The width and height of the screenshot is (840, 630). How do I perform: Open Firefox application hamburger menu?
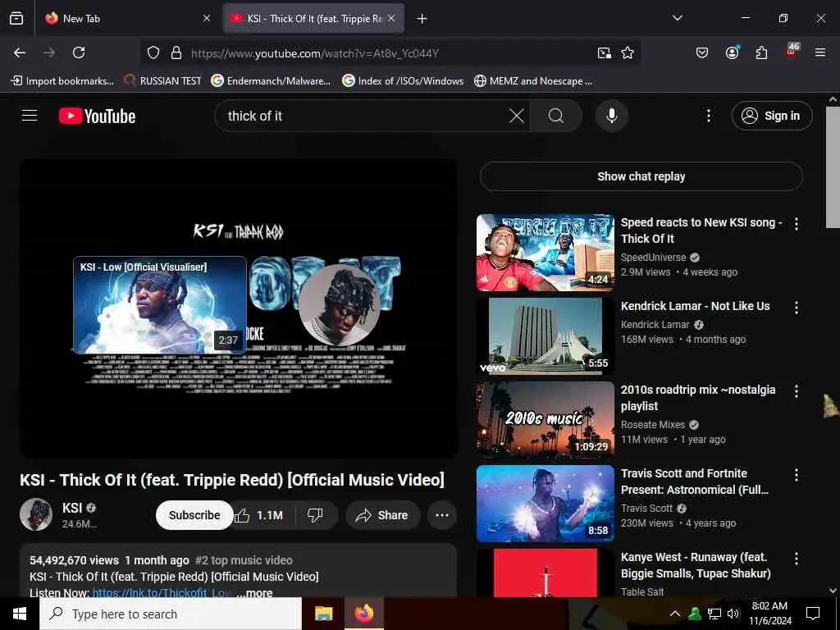(819, 52)
